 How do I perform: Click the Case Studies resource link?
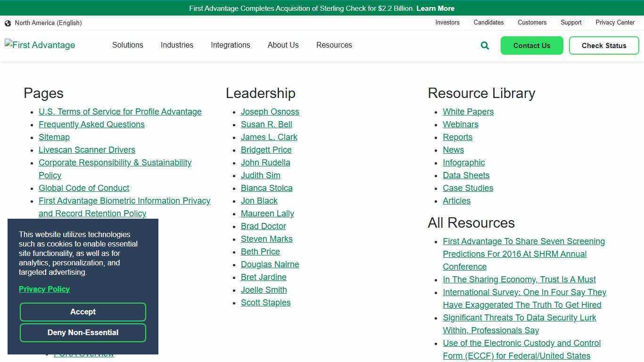(468, 188)
